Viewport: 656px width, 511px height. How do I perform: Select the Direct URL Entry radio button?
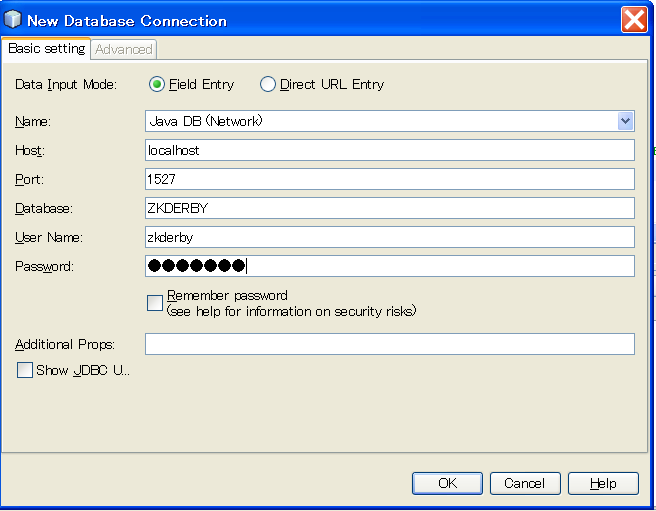point(268,84)
